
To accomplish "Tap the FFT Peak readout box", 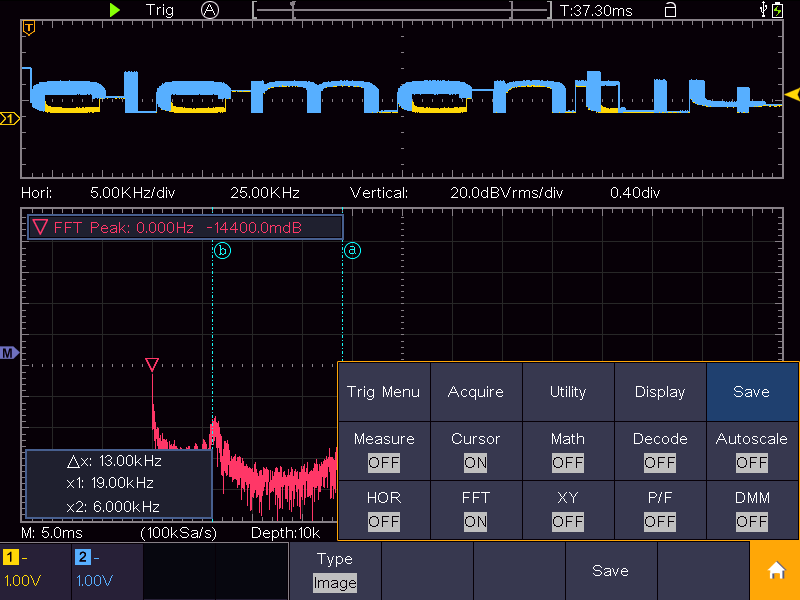I will [185, 228].
